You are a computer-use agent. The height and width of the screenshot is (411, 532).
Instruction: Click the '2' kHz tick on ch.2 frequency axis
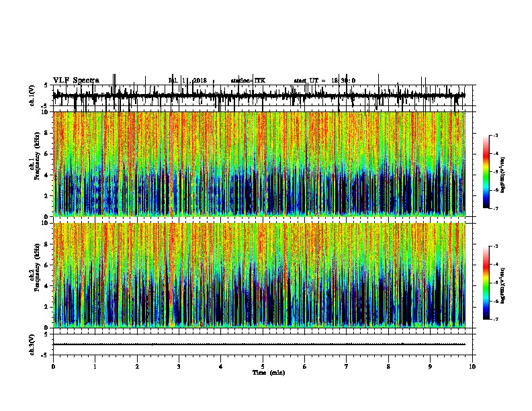point(47,307)
